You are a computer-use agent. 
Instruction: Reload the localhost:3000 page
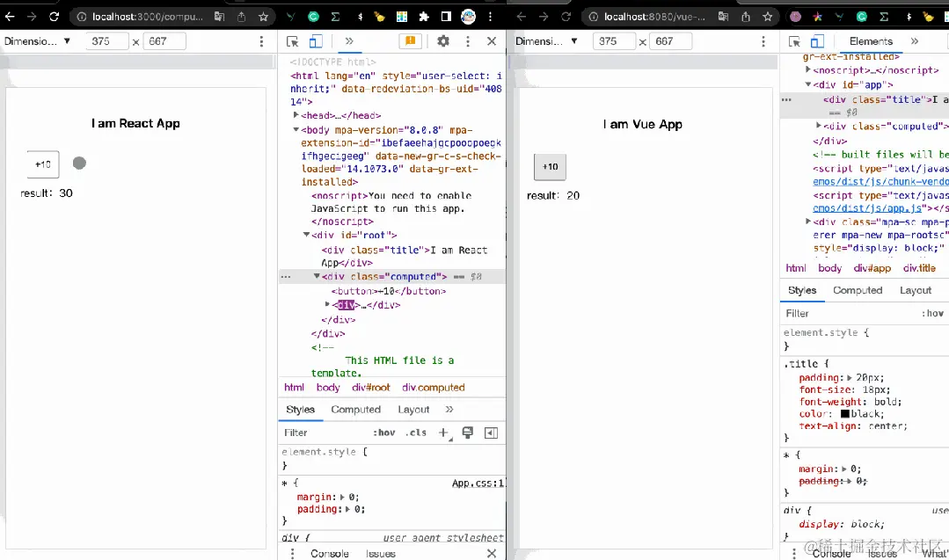54,17
